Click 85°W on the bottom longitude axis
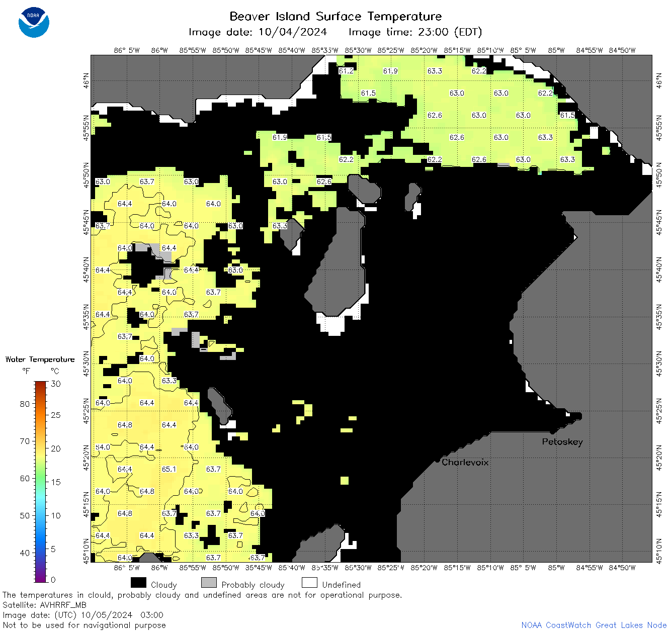 [x=556, y=568]
